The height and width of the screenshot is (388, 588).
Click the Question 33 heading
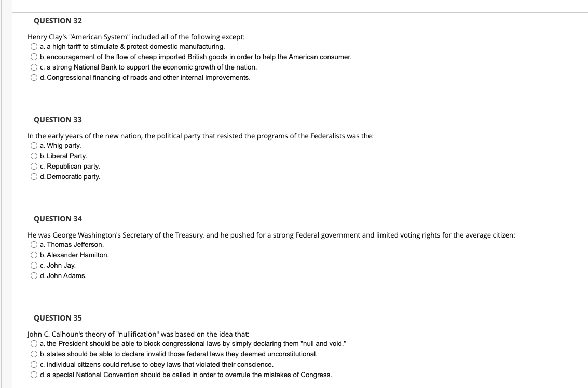pos(58,120)
